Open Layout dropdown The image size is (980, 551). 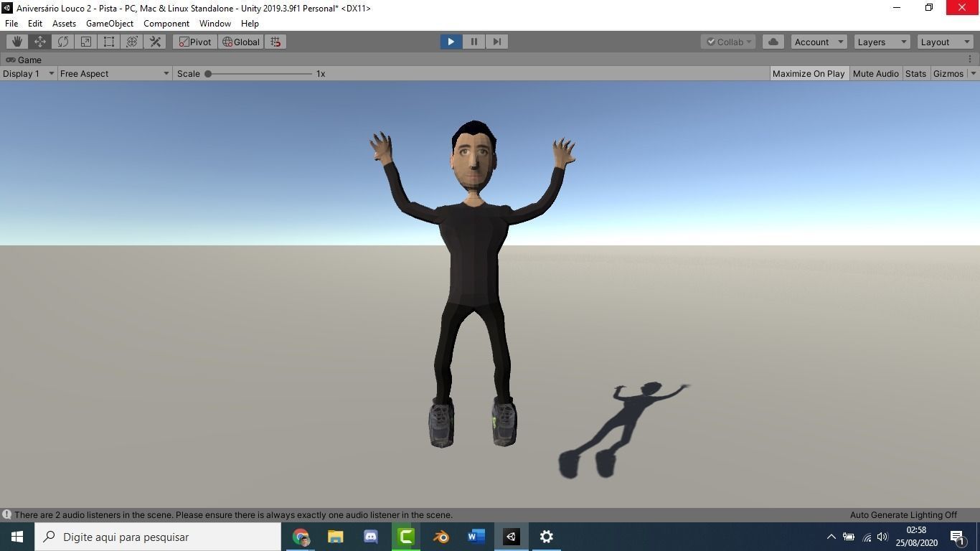[x=945, y=42]
